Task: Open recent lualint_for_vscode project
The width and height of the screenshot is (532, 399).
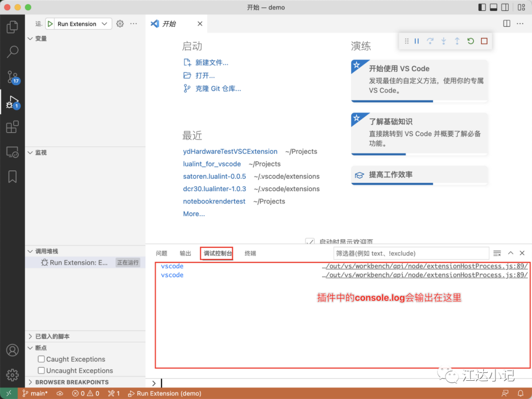Action: pyautogui.click(x=212, y=164)
